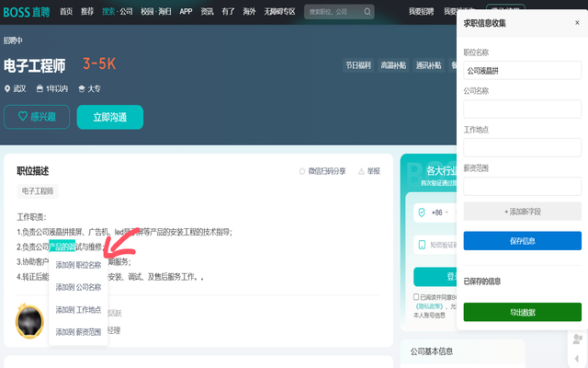Click the 微信扫码分享 link
The image size is (588, 368).
pyautogui.click(x=327, y=171)
